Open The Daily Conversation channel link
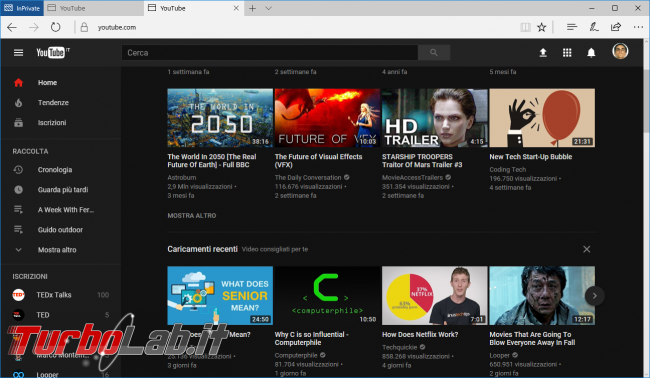 (x=308, y=177)
